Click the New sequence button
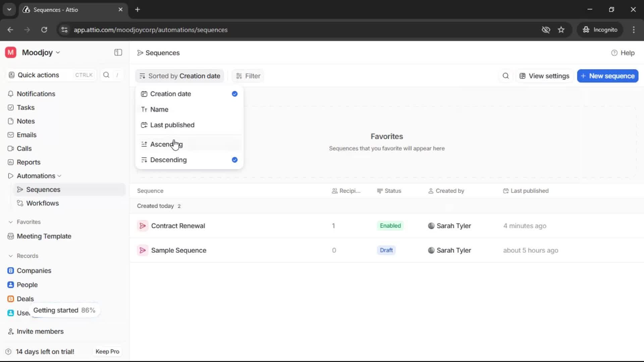This screenshot has width=644, height=362. [607, 76]
